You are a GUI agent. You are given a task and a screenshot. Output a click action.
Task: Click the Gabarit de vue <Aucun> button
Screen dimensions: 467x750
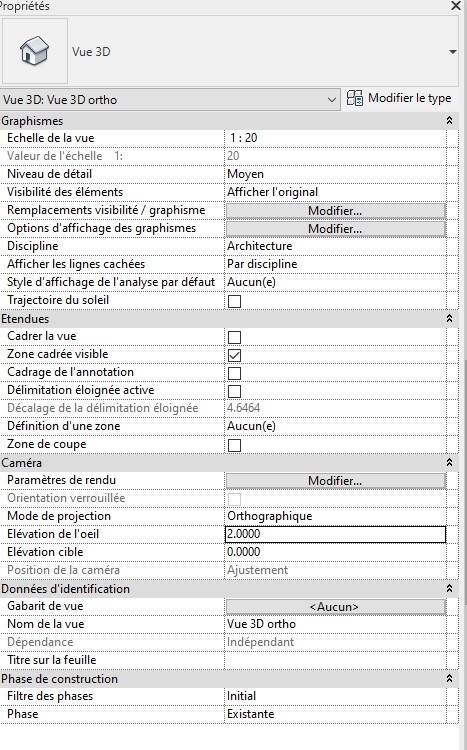[x=335, y=607]
